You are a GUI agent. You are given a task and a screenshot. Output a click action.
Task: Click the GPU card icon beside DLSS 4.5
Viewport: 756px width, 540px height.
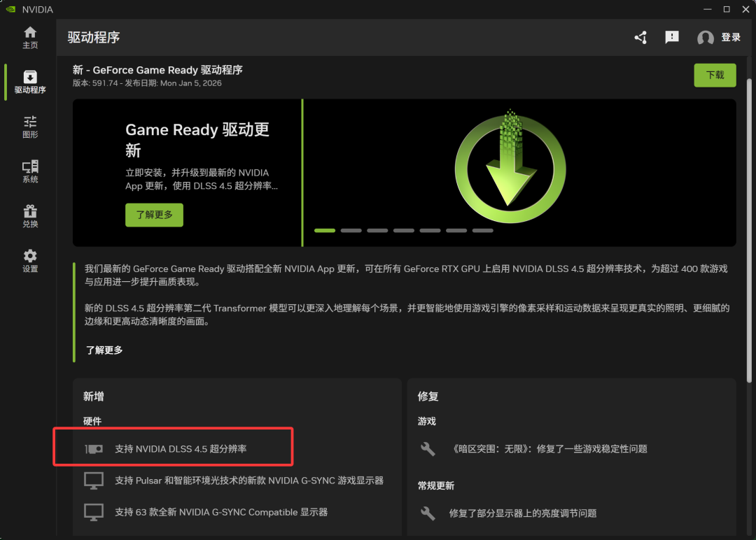coord(94,449)
